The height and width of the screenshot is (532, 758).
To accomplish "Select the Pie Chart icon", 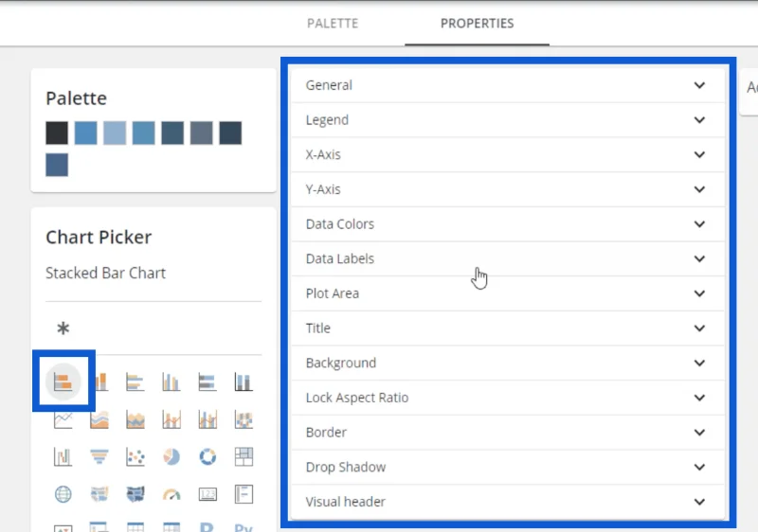I will [x=171, y=456].
